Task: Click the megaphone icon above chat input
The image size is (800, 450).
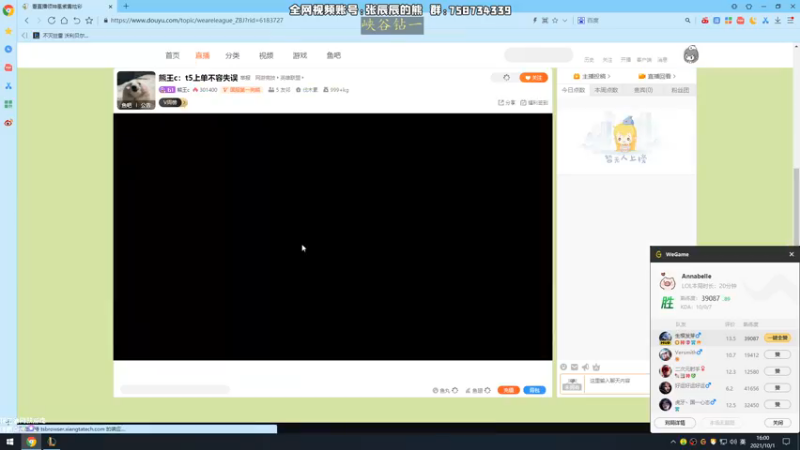Action: pos(585,367)
